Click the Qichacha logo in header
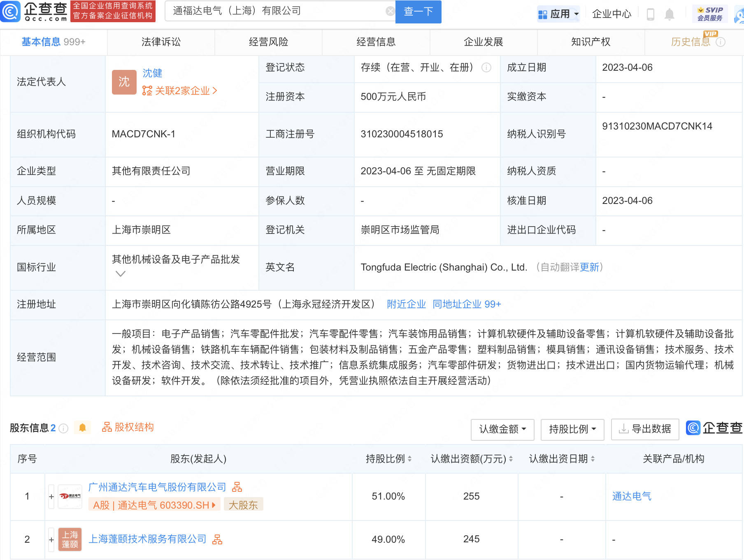This screenshot has width=744, height=560. click(x=35, y=12)
